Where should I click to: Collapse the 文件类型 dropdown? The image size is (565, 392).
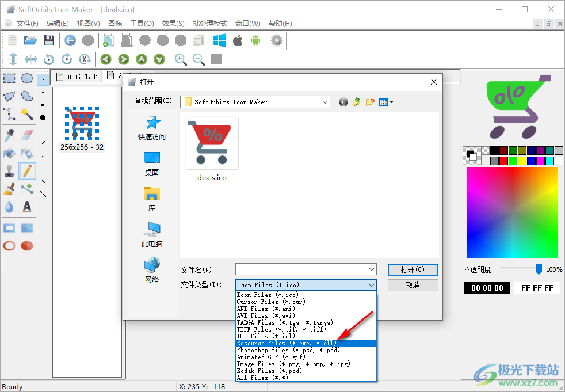coord(372,285)
